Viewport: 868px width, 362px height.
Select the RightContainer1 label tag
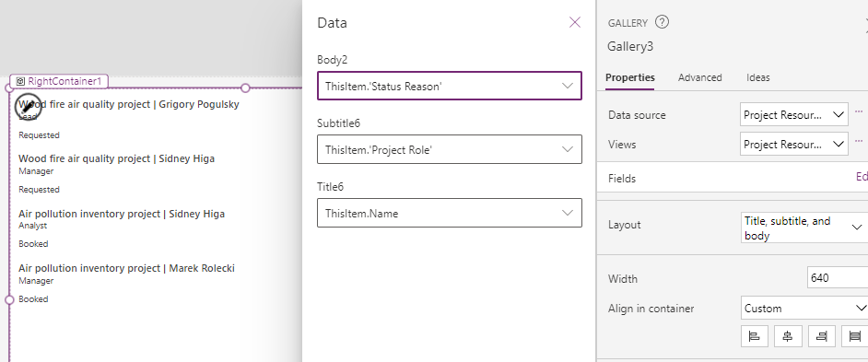click(59, 81)
